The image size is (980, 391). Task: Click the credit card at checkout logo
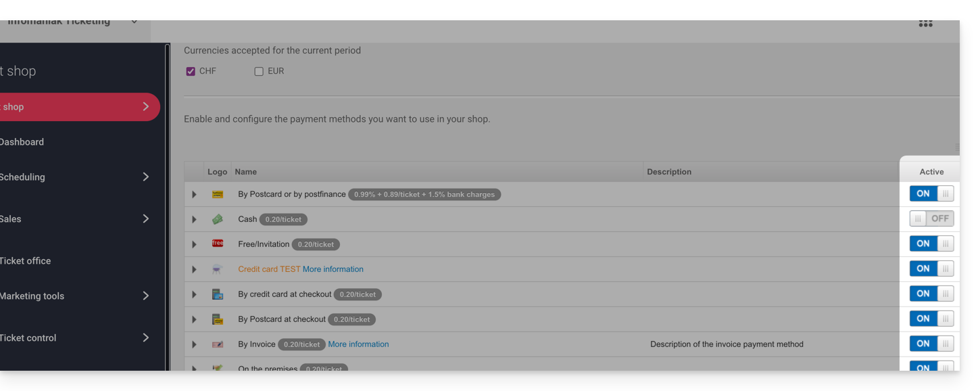218,294
